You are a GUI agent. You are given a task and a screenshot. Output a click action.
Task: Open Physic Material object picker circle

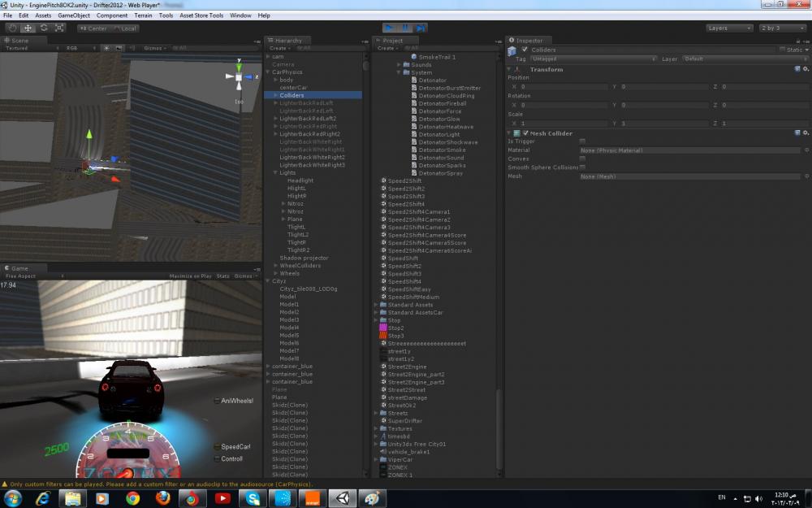(x=806, y=150)
